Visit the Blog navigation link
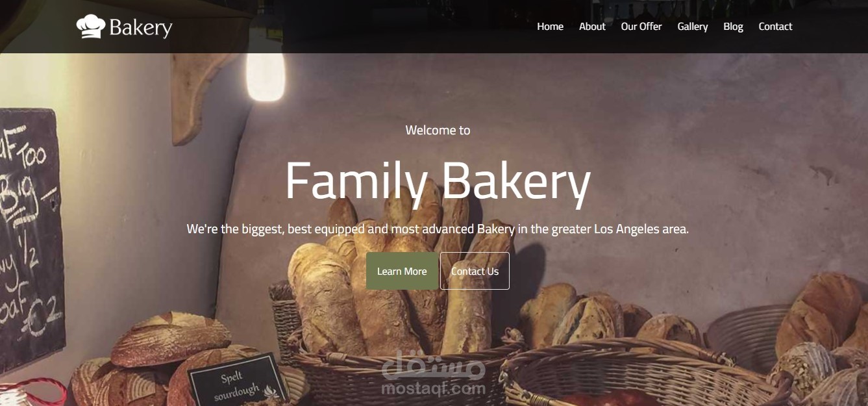 click(733, 27)
